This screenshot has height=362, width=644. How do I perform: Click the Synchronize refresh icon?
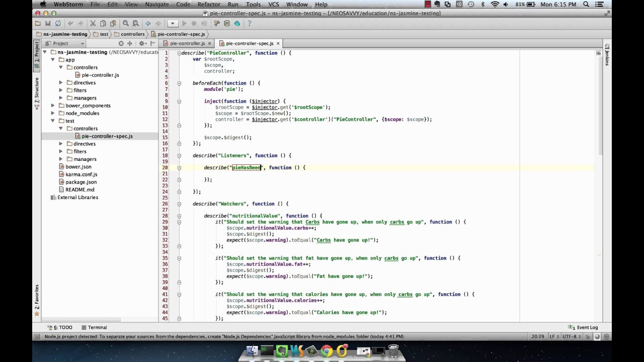(58, 24)
